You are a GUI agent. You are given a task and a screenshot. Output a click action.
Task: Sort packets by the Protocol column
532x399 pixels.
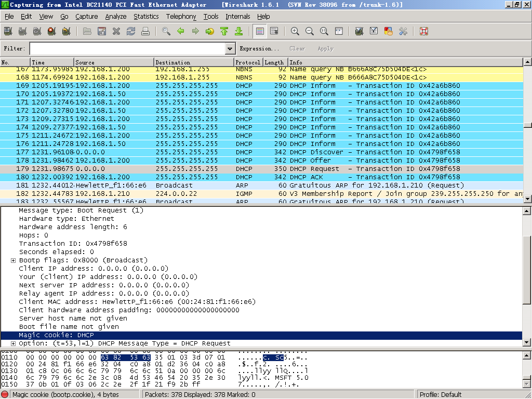248,62
